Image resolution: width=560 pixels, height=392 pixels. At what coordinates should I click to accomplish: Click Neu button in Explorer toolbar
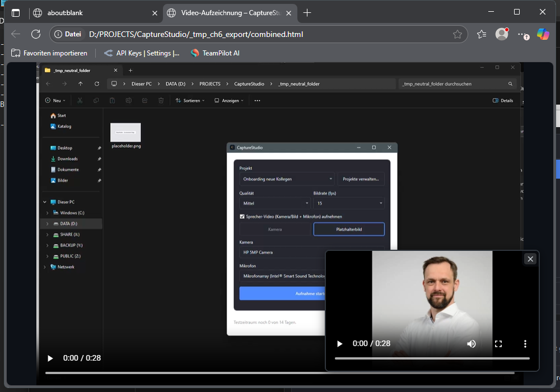55,101
